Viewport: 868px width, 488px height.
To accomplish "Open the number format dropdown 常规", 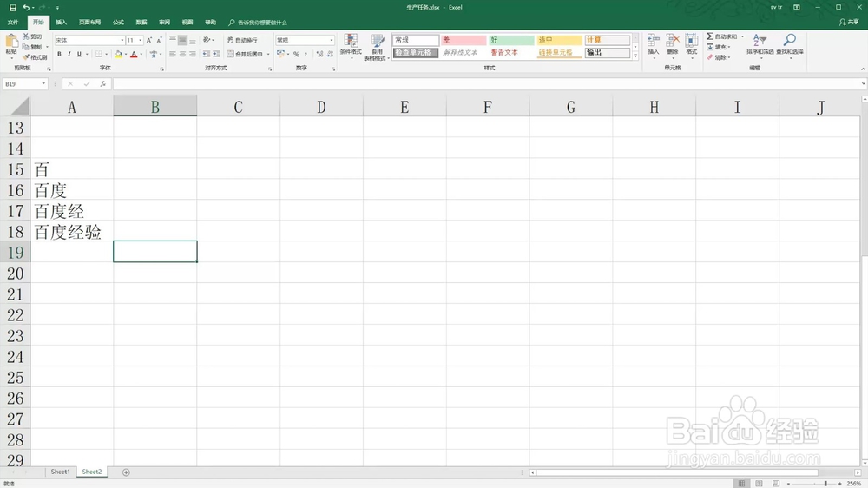I will point(332,41).
